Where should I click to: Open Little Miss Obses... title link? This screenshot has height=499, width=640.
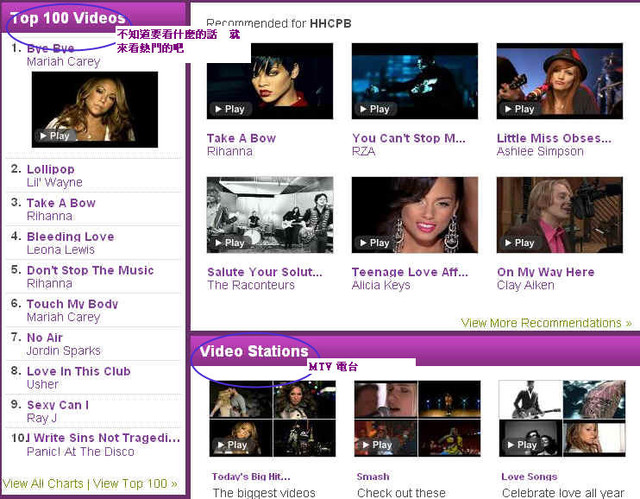click(554, 138)
